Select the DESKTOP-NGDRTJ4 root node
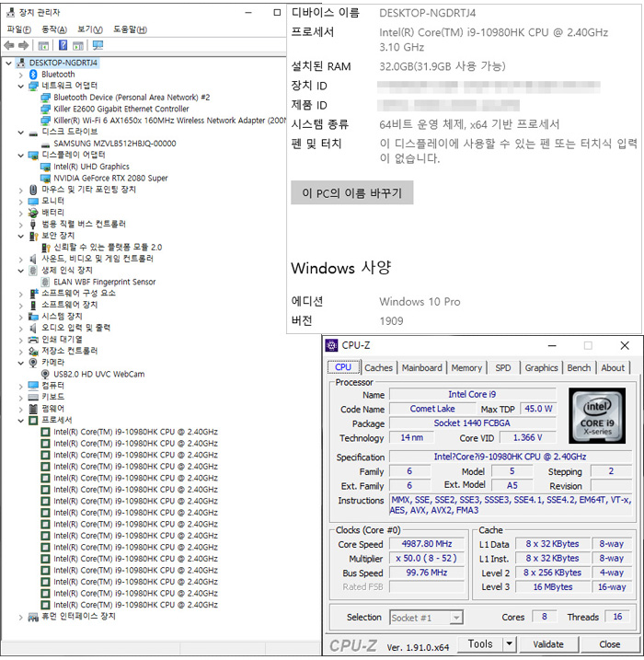This screenshot has width=644, height=660. 63,64
